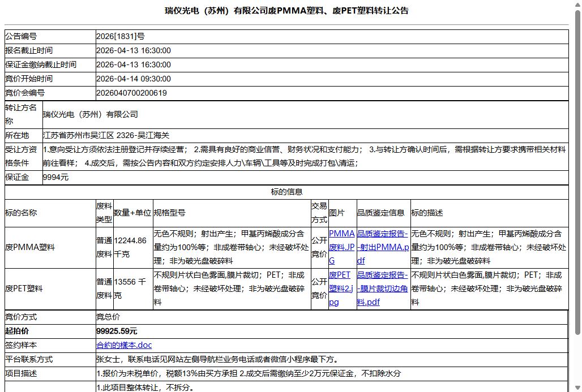582x392 pixels.
Task: Select the notice number 2026[1831]号
Action: click(120, 36)
